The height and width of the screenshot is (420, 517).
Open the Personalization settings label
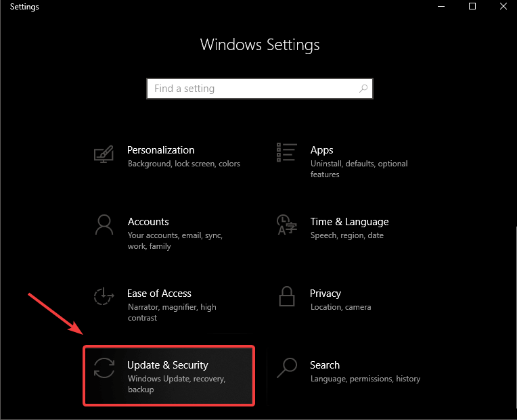160,150
